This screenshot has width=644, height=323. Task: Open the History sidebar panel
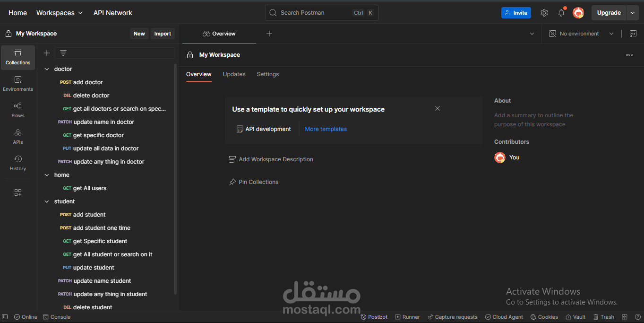[17, 163]
